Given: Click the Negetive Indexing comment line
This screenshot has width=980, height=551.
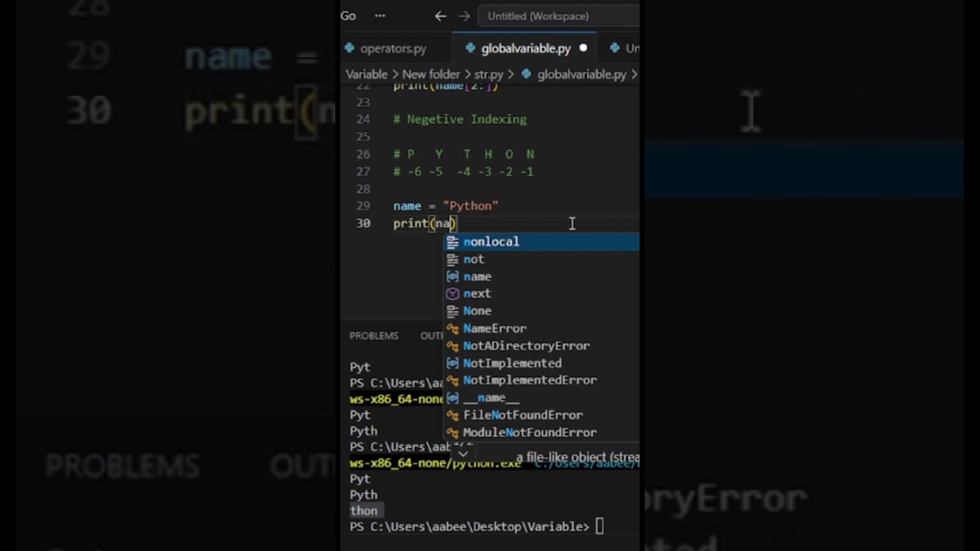Looking at the screenshot, I should (459, 119).
